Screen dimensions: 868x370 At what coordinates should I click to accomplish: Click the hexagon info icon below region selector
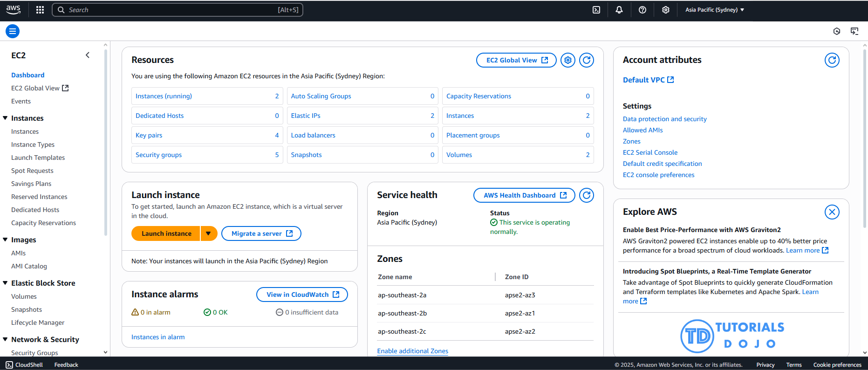coord(837,31)
